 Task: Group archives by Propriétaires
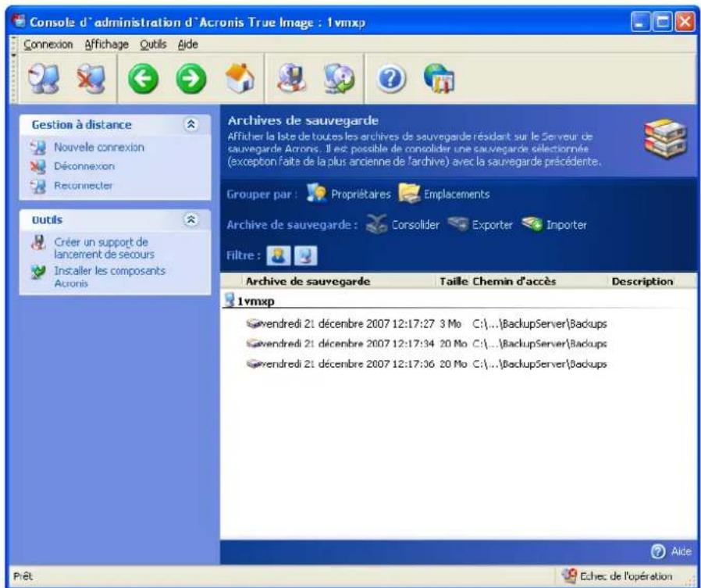point(361,194)
